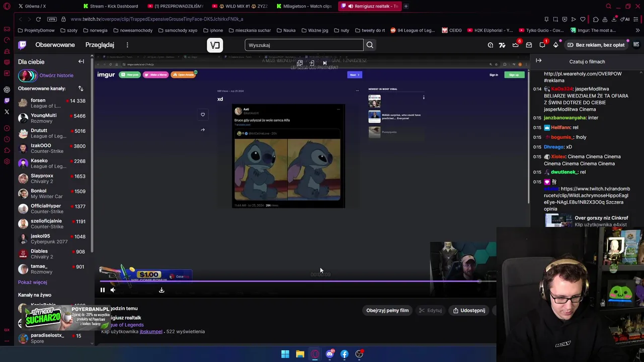
Task: Click the search magnifier button
Action: point(370,45)
